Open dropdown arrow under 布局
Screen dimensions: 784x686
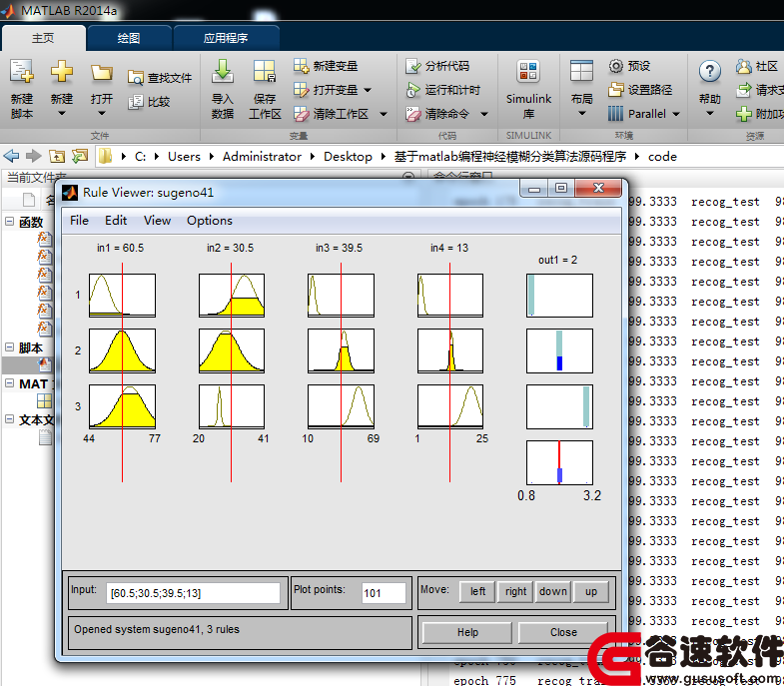[581, 114]
